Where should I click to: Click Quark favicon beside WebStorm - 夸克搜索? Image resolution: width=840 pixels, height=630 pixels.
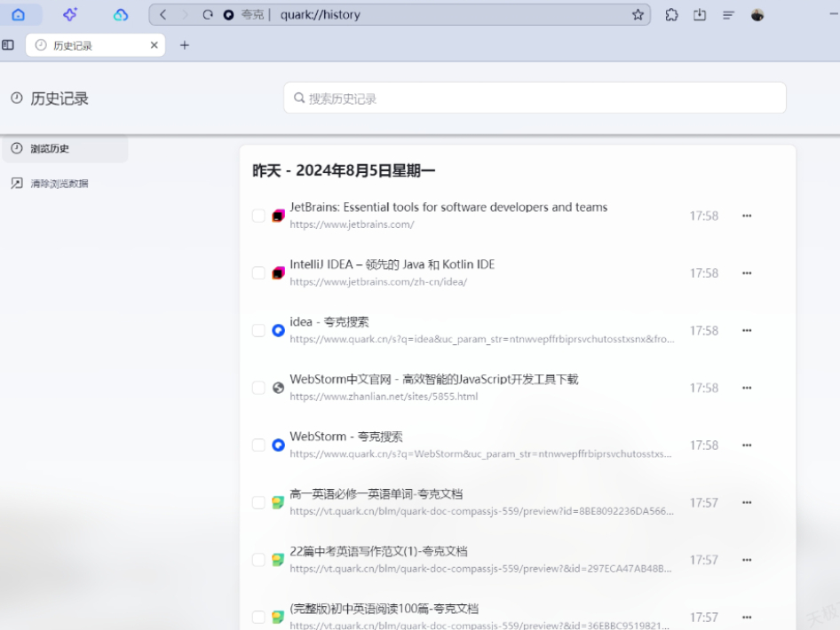tap(278, 445)
